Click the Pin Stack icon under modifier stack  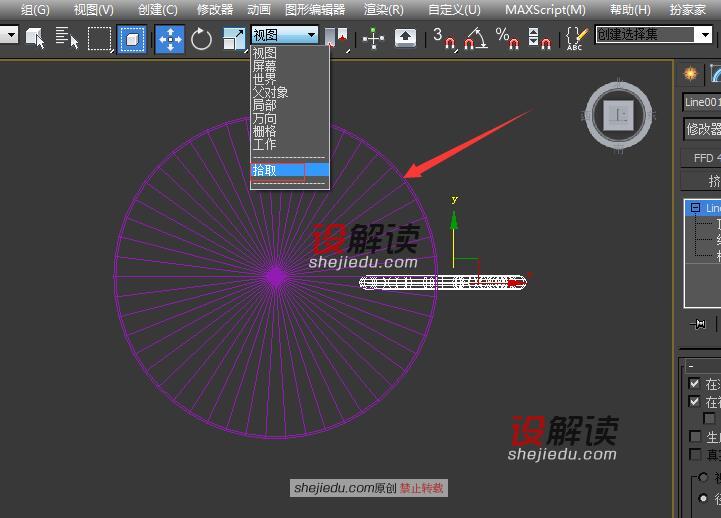click(x=698, y=324)
